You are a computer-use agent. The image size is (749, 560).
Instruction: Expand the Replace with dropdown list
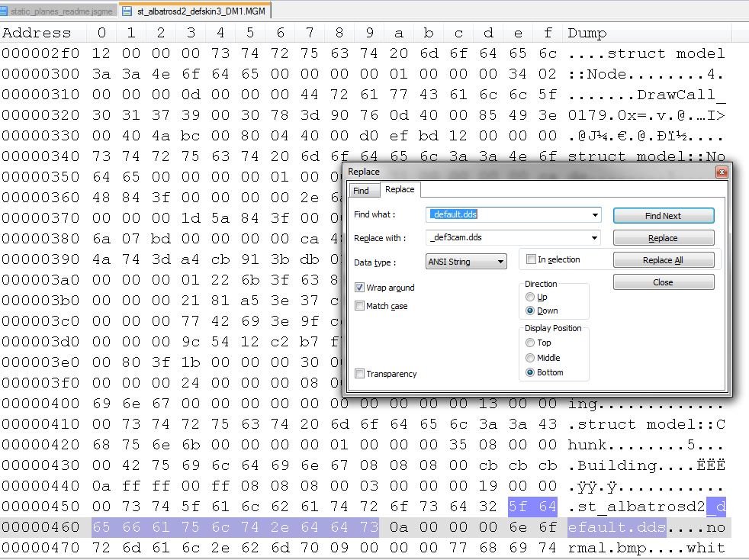(x=595, y=237)
